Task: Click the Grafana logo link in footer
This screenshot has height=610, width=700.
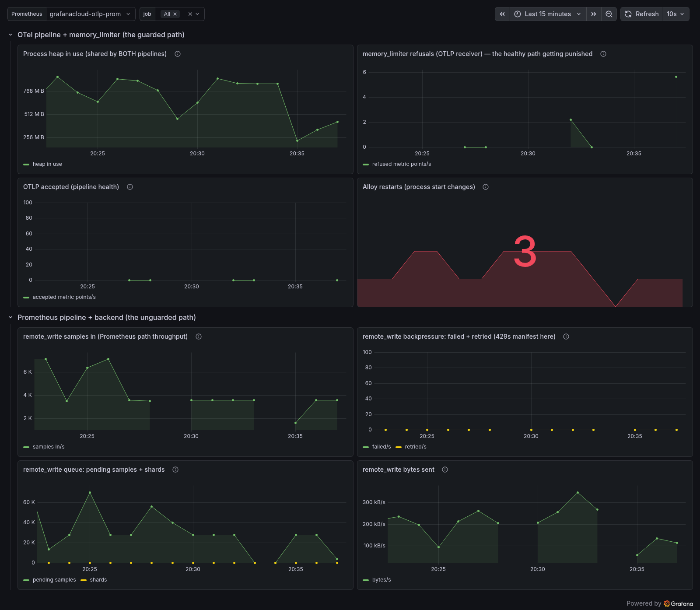Action: point(679,603)
